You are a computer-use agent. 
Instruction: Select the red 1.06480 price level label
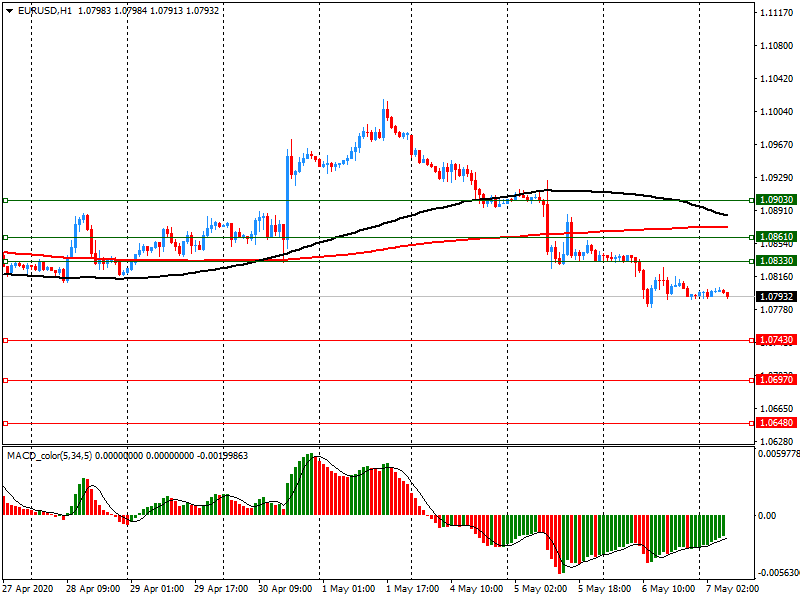pos(776,423)
